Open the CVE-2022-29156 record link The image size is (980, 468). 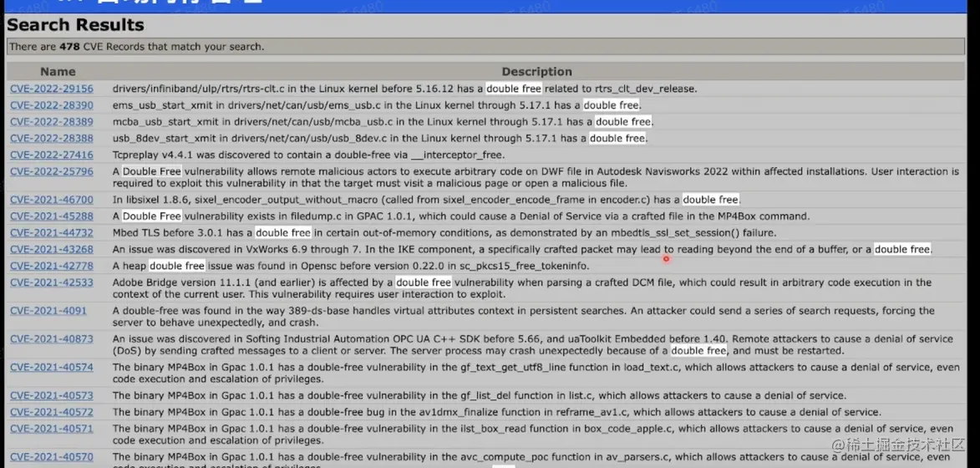51,89
